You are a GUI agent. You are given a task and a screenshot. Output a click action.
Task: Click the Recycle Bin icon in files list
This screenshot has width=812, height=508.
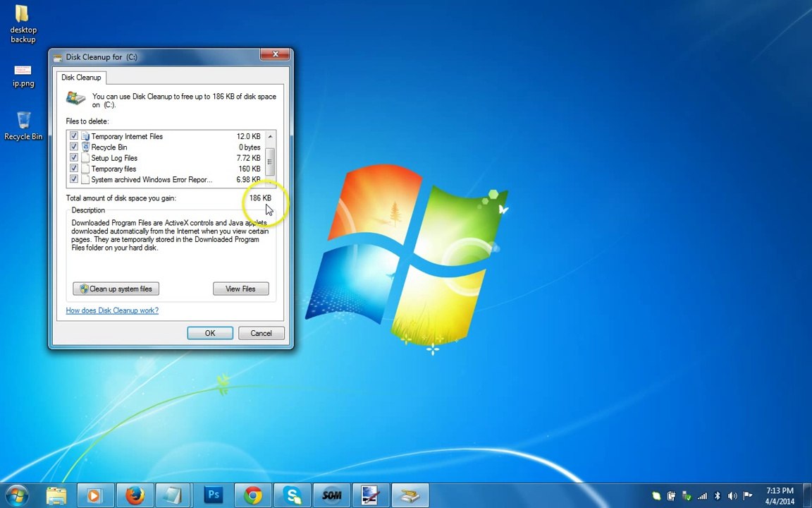click(x=85, y=147)
